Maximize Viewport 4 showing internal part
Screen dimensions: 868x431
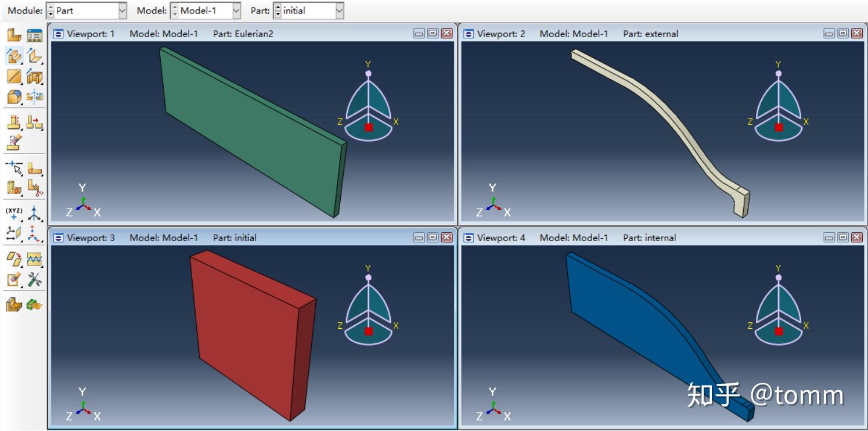click(843, 238)
